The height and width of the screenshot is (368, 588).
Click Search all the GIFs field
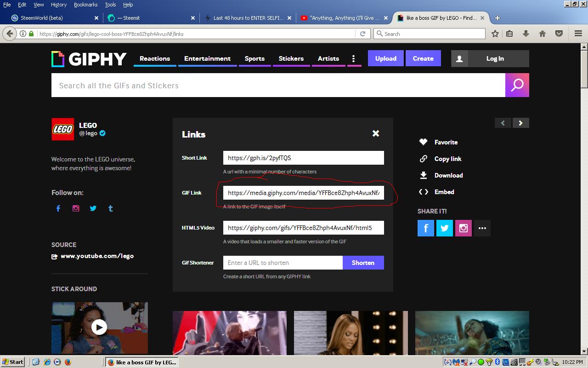(x=278, y=85)
